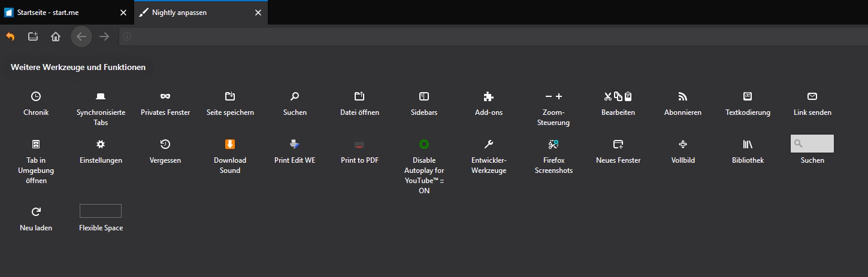868x277 pixels.
Task: Click the Firefox Screenshots icon
Action: 554,144
